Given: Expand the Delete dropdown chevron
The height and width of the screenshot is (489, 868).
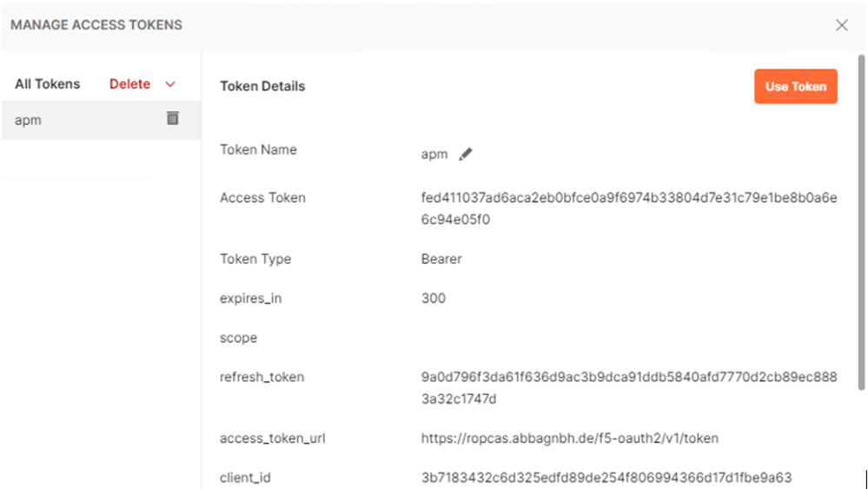Looking at the screenshot, I should (170, 84).
